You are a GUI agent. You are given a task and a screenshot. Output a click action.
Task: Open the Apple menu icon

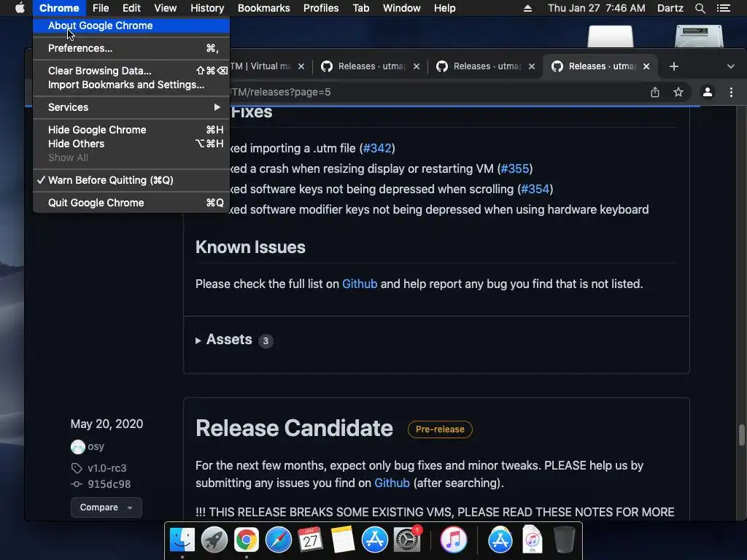click(x=20, y=7)
